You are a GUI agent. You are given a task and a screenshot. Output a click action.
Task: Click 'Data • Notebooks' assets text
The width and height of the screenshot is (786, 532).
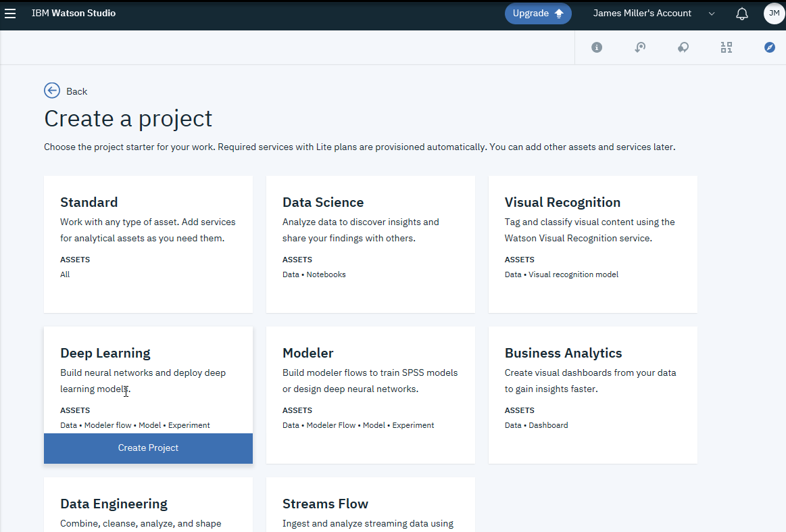point(314,274)
